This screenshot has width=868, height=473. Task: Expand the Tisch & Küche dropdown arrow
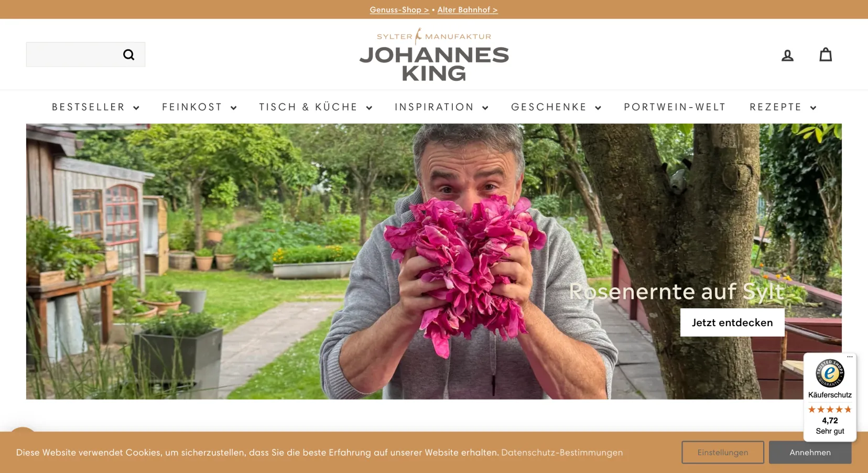coord(369,107)
